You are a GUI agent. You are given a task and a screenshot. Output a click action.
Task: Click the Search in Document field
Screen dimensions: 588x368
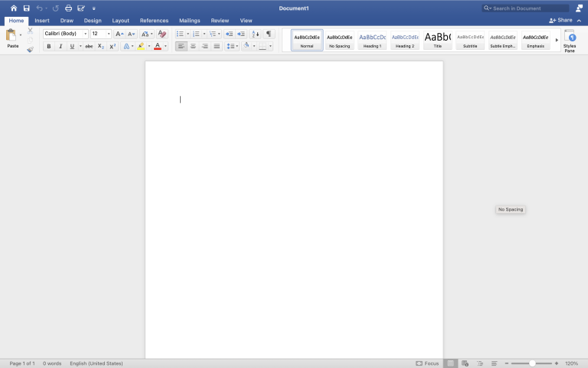point(528,8)
